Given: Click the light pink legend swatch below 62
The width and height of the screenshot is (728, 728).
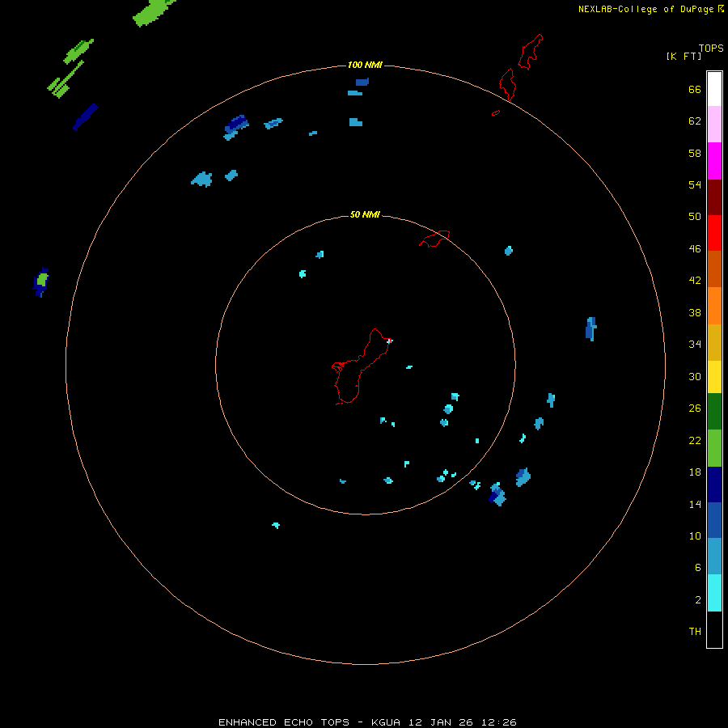Looking at the screenshot, I should pyautogui.click(x=714, y=124).
